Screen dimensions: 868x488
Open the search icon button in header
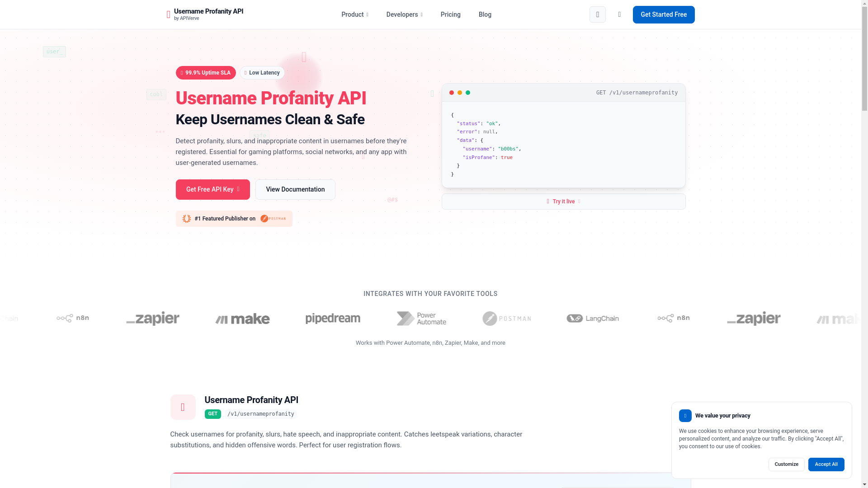[597, 14]
